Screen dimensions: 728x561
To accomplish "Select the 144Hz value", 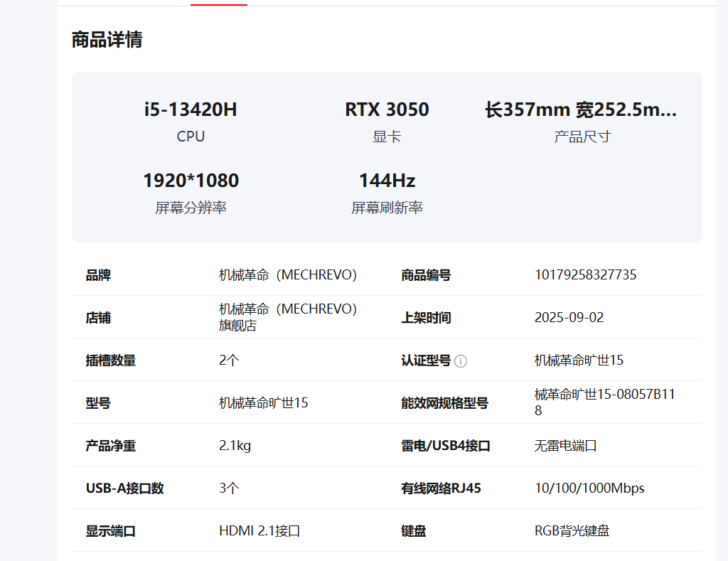I will pyautogui.click(x=387, y=181).
